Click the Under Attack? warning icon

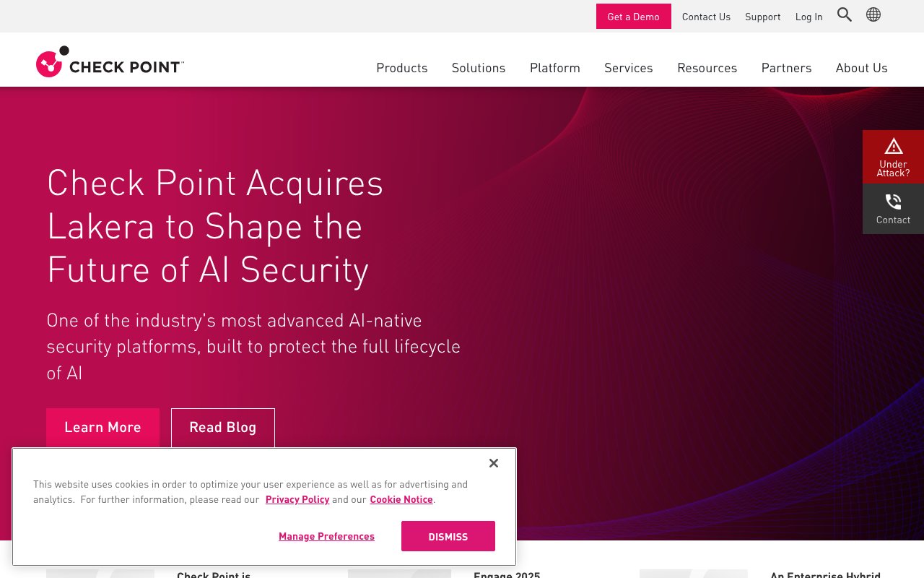893,146
